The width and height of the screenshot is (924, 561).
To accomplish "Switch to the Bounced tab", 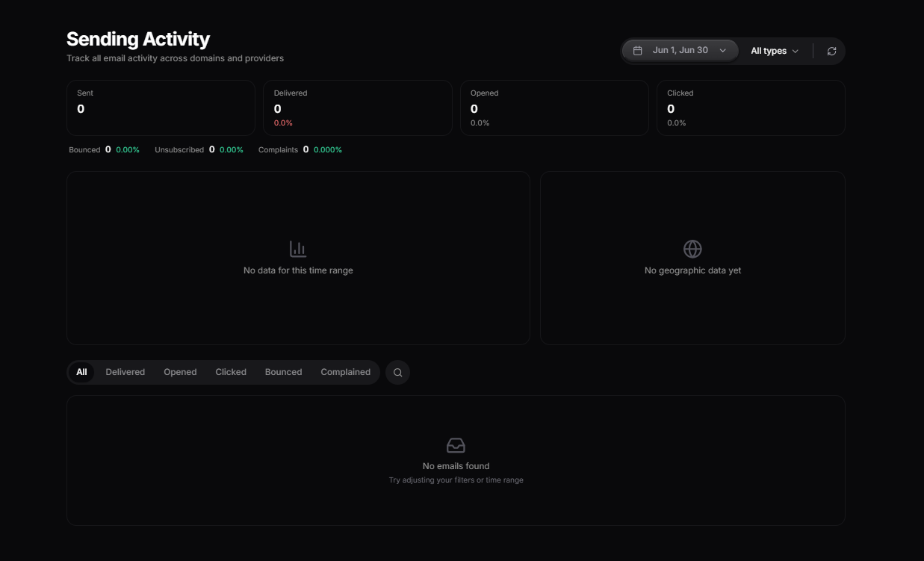I will (283, 372).
